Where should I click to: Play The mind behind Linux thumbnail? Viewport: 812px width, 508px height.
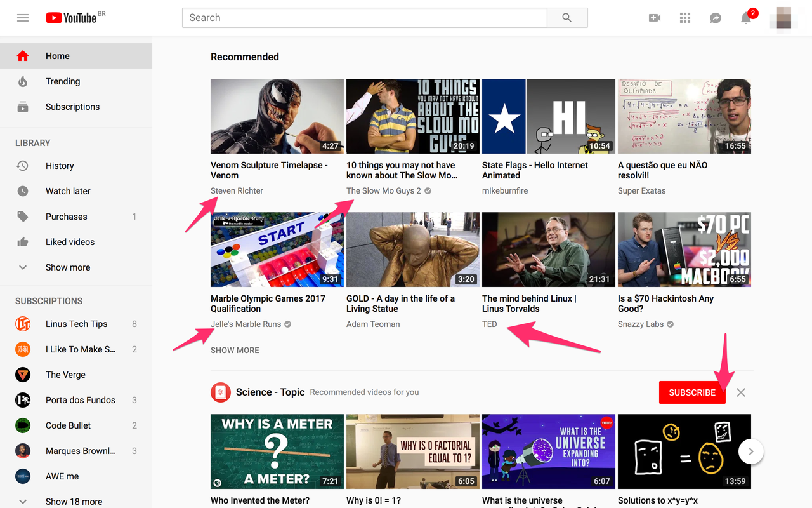549,250
